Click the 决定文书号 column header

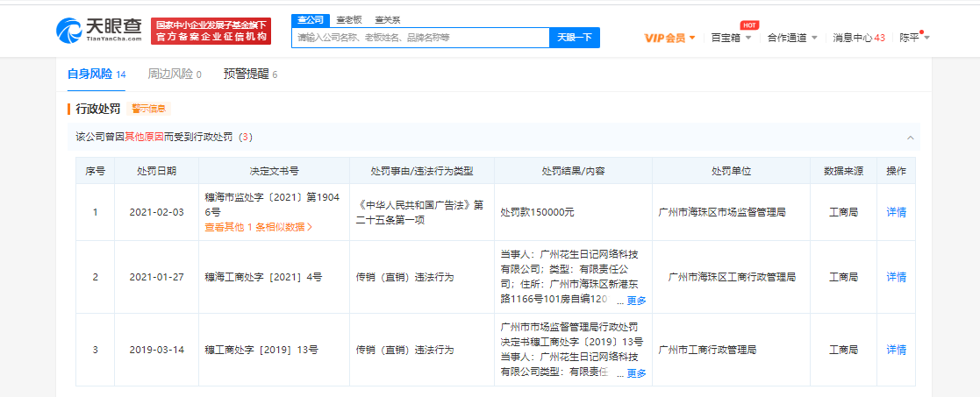pos(274,170)
